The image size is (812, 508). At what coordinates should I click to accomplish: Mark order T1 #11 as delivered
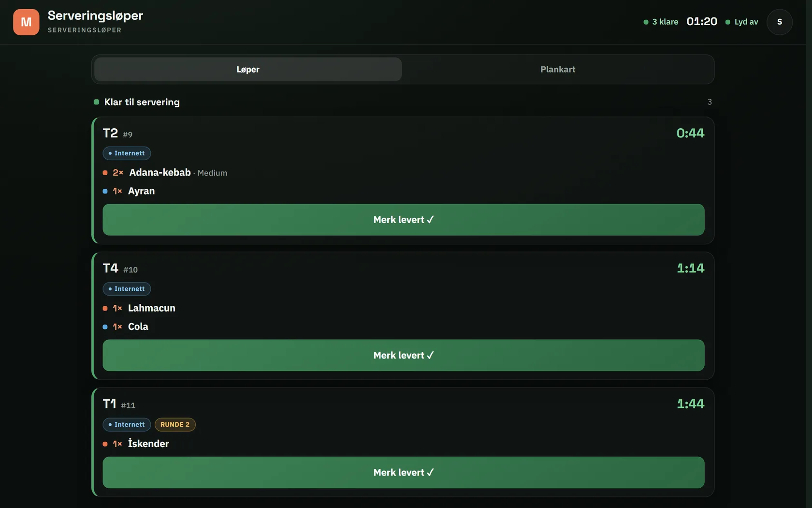pyautogui.click(x=404, y=472)
